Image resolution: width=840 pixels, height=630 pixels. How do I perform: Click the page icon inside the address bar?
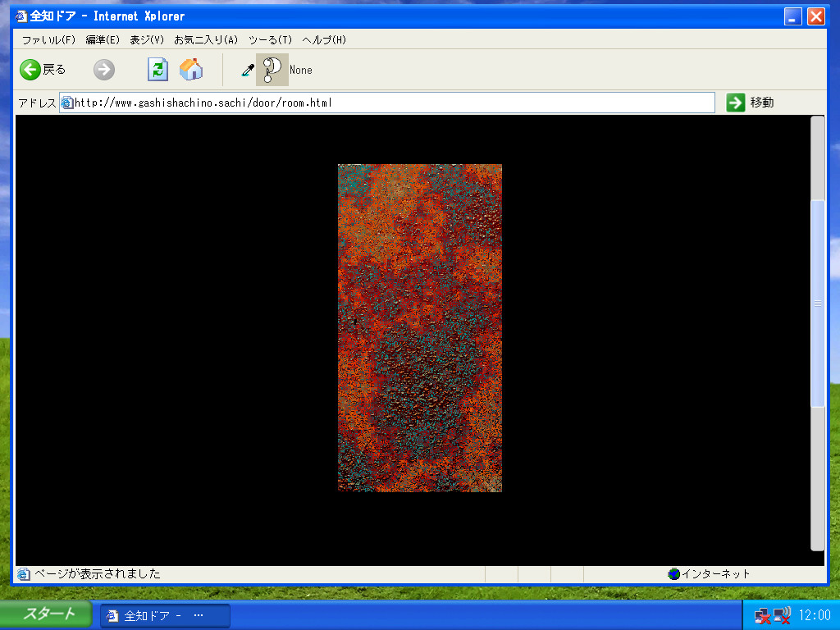click(x=66, y=102)
